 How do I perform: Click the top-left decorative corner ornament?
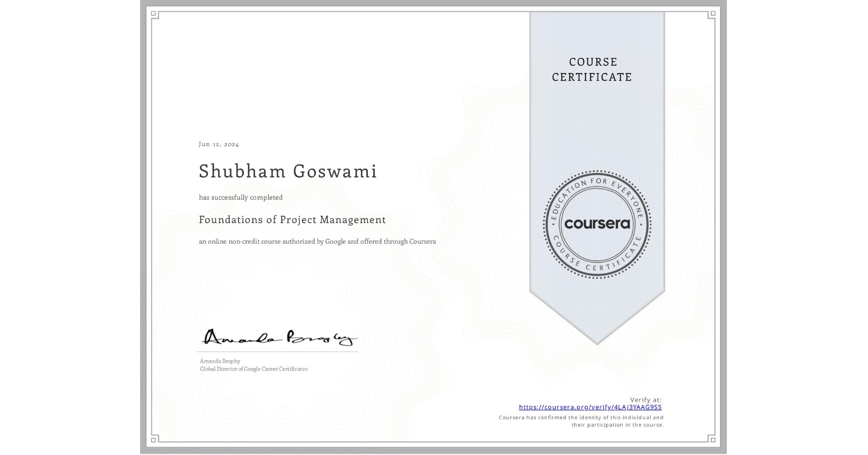pos(153,14)
